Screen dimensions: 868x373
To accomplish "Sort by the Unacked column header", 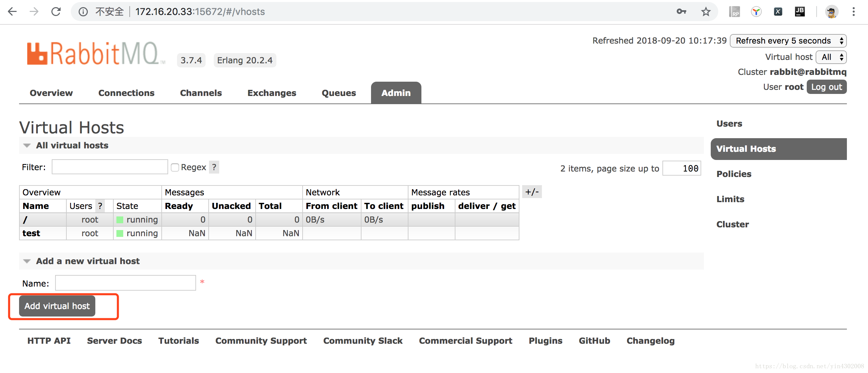I will pos(231,206).
